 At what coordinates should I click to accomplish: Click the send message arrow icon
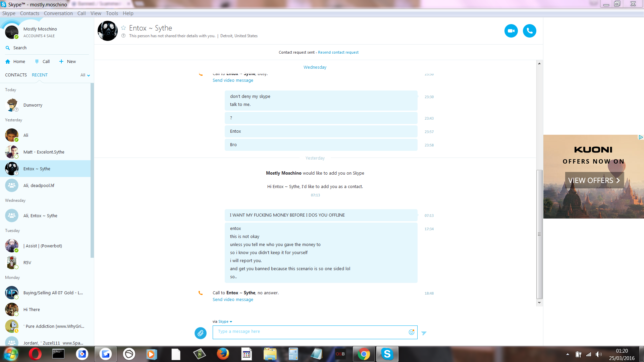(x=424, y=333)
